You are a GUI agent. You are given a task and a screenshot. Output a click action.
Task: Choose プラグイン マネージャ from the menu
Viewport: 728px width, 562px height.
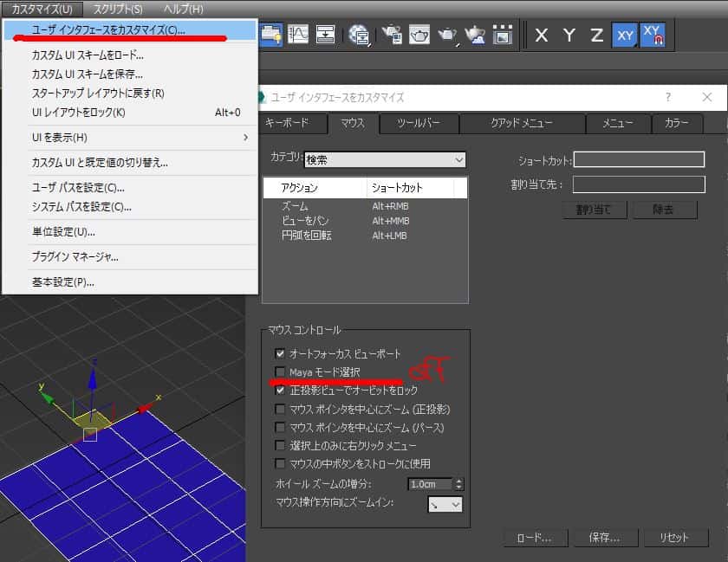coord(75,257)
